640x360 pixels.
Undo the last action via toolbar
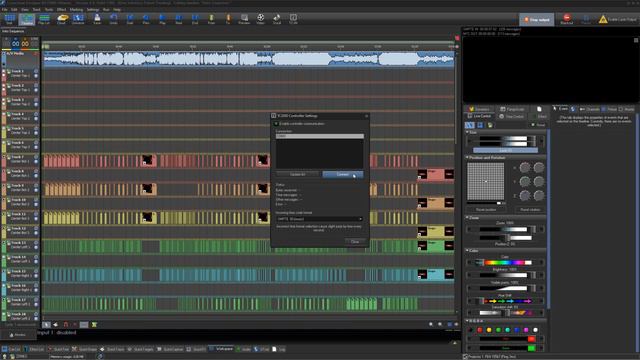coord(113,19)
